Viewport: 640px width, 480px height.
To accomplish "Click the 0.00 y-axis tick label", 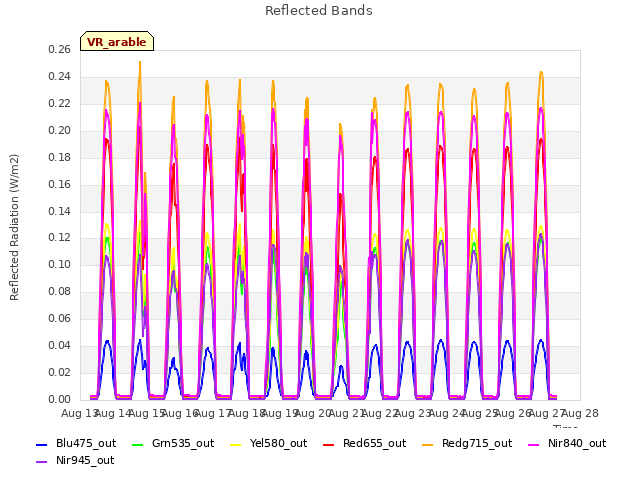I will [59, 399].
